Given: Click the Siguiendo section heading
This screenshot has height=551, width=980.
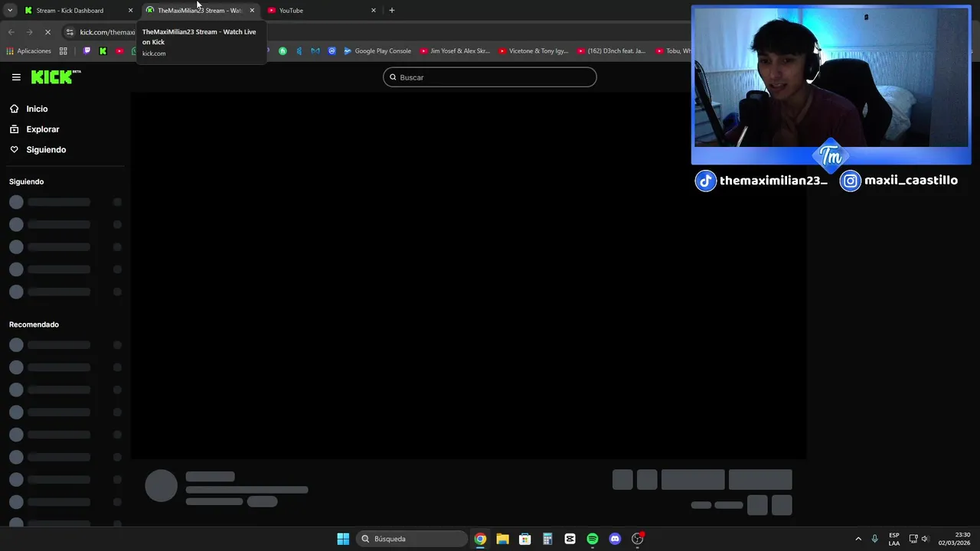Looking at the screenshot, I should (26, 181).
